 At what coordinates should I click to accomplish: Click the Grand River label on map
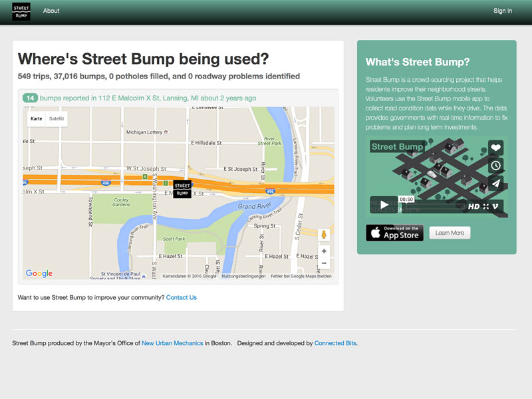click(255, 206)
